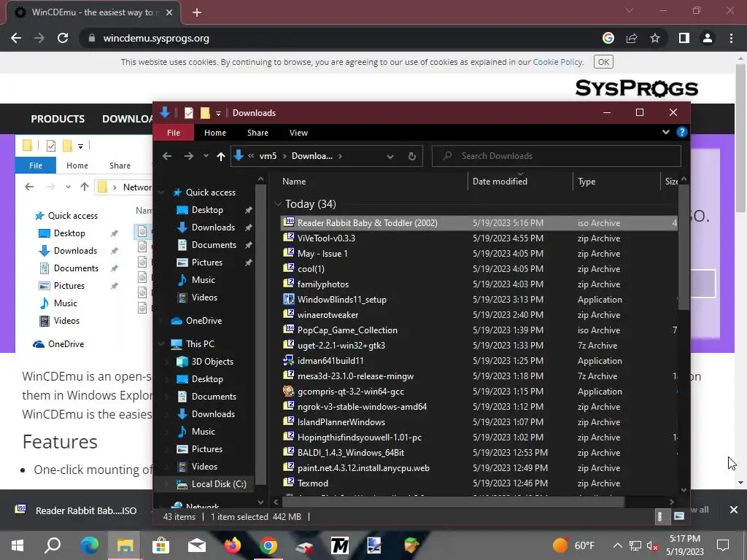Open Share ribbon tab in Downloads window
Image resolution: width=747 pixels, height=560 pixels.
point(258,133)
